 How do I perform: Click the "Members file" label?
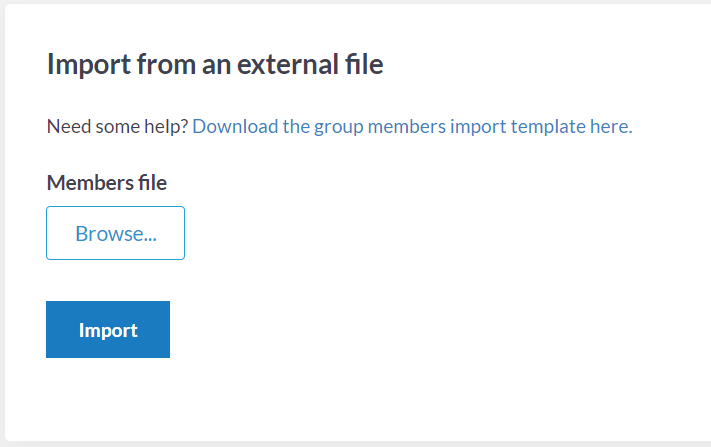tap(107, 183)
